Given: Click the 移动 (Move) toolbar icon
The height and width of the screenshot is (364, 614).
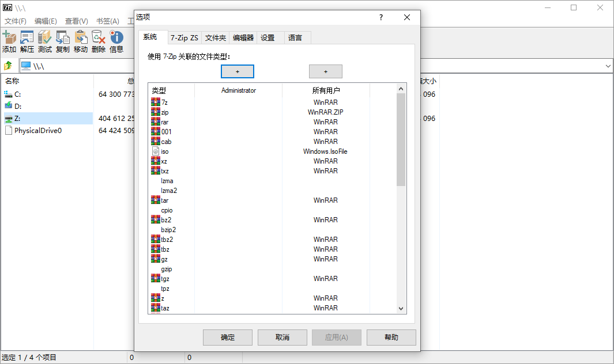Looking at the screenshot, I should point(81,37).
